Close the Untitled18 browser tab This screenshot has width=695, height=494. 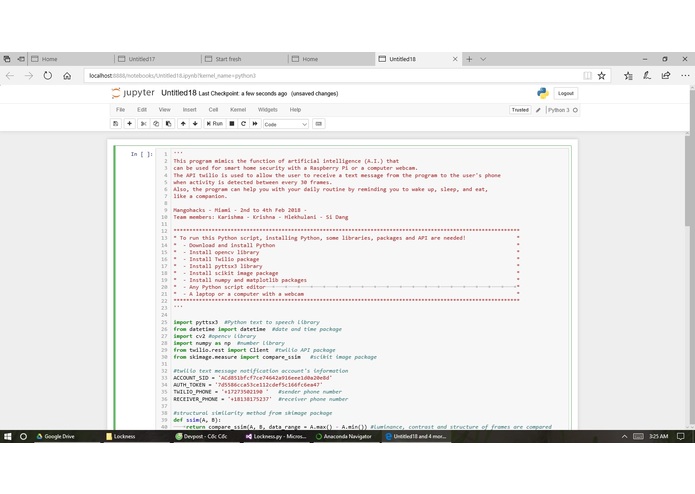point(455,59)
